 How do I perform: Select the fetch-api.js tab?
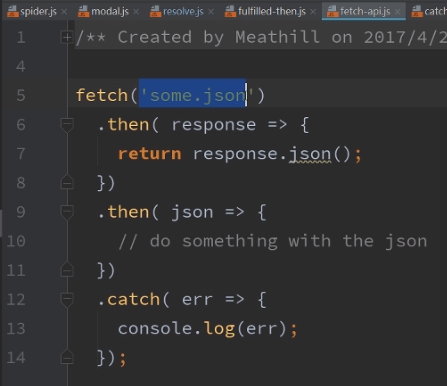[x=365, y=12]
